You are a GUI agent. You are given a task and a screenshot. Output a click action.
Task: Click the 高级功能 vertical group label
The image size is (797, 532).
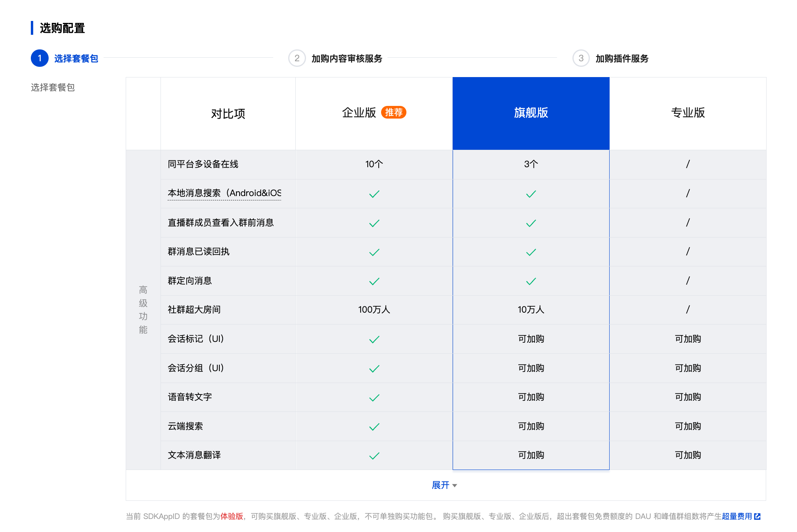(143, 309)
